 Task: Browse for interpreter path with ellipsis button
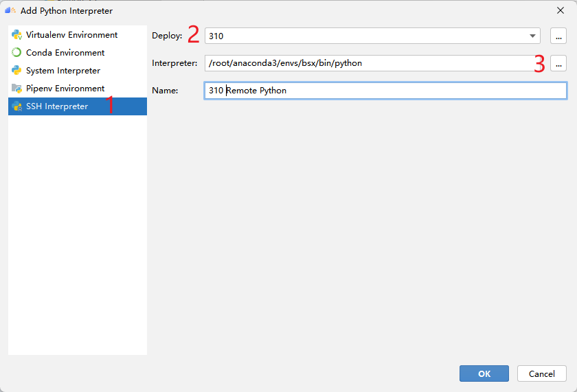(x=558, y=63)
